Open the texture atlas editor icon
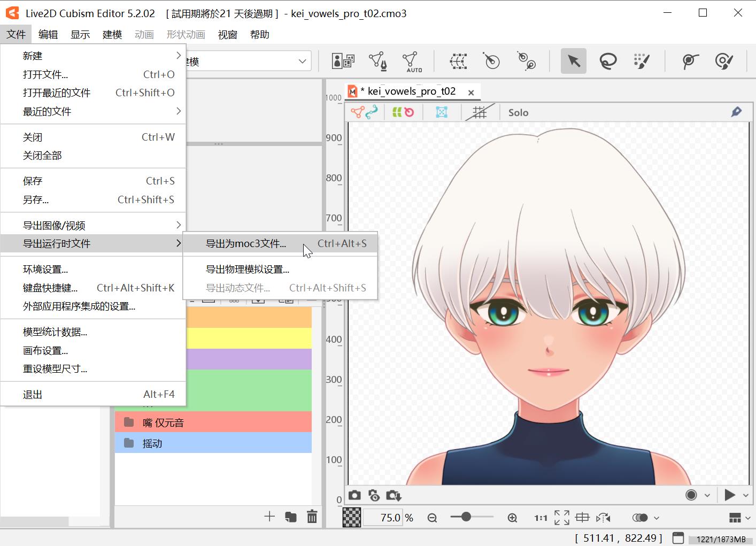 coord(343,61)
